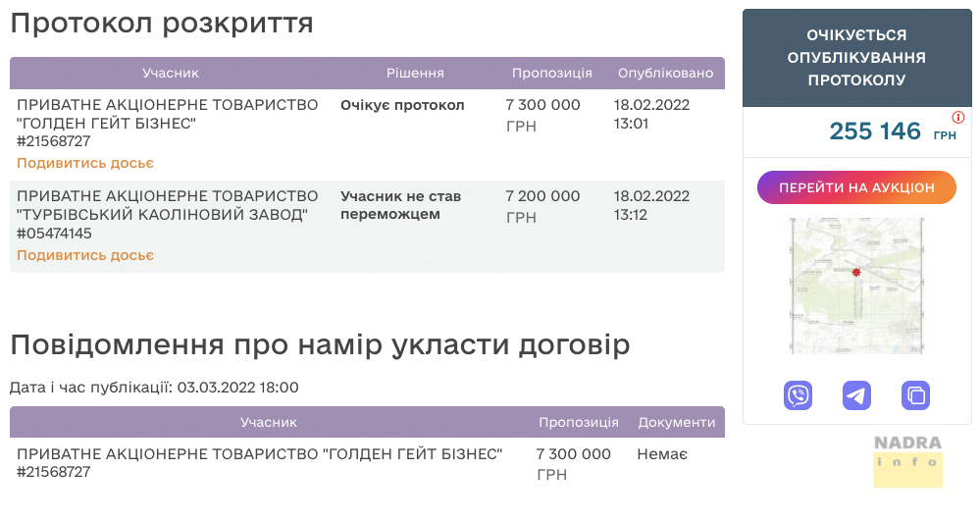
Task: Click the red info icon beside 255 146 ГРН
Action: 958,118
